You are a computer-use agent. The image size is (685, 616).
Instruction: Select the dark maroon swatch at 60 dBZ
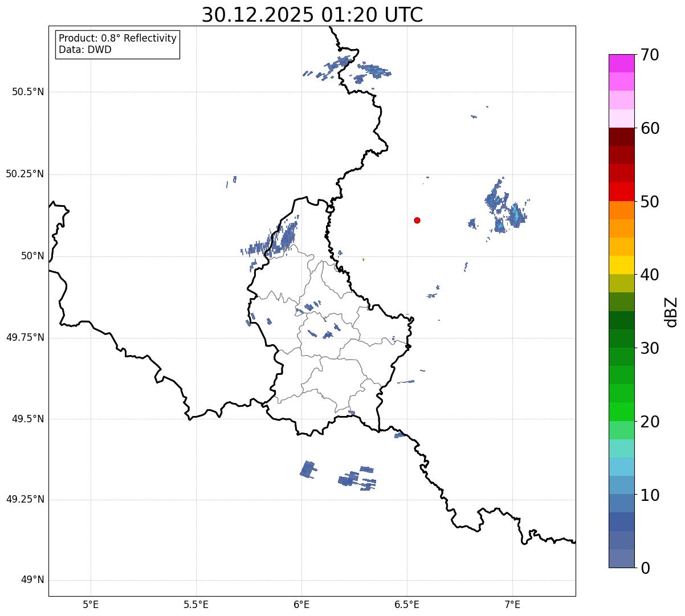622,137
